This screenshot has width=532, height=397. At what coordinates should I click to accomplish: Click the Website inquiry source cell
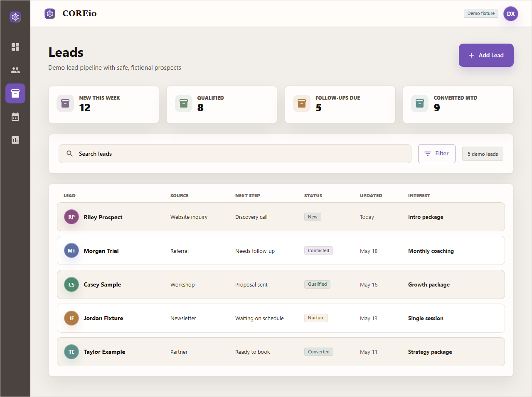[x=189, y=217]
